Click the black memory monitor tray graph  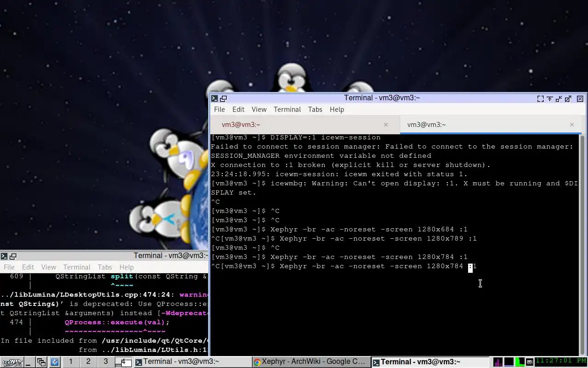point(509,362)
